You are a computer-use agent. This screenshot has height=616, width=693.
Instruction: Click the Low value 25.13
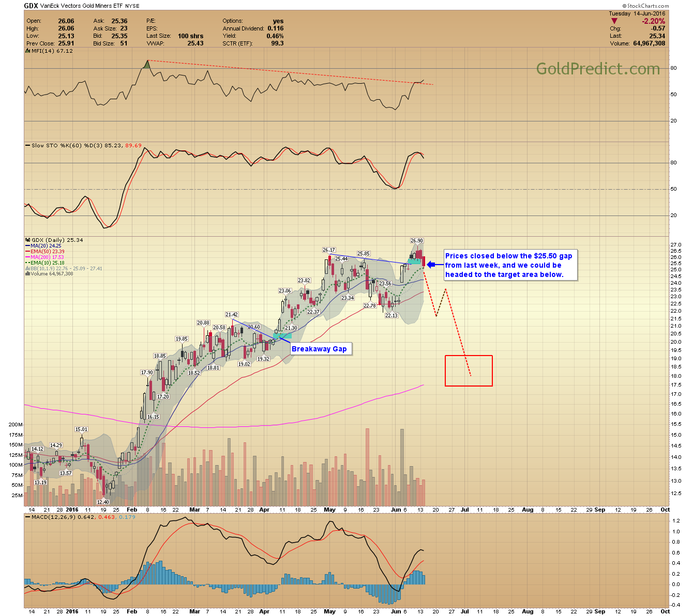coord(66,36)
